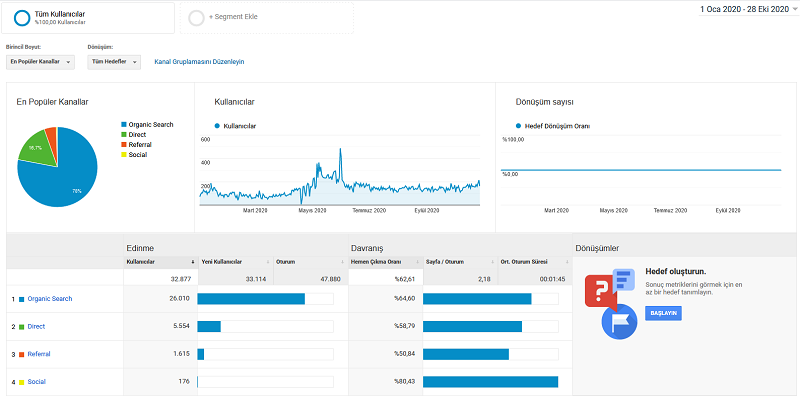The height and width of the screenshot is (396, 800).
Task: Click the blue Organic Search legend swatch
Action: point(123,125)
